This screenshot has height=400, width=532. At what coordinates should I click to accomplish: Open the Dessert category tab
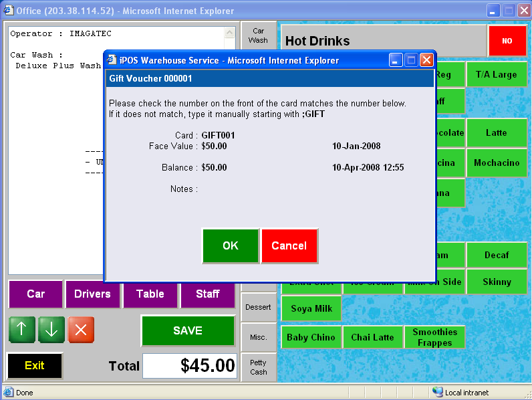pos(258,307)
